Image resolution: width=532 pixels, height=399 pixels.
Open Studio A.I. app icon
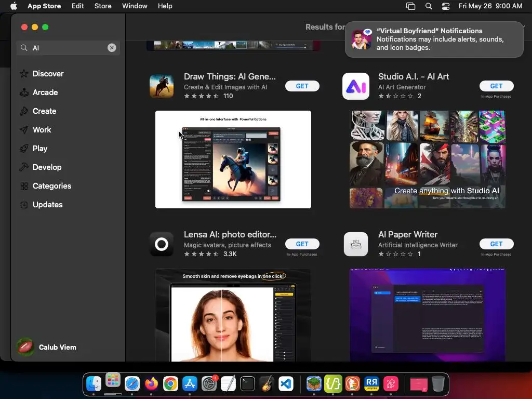point(355,86)
